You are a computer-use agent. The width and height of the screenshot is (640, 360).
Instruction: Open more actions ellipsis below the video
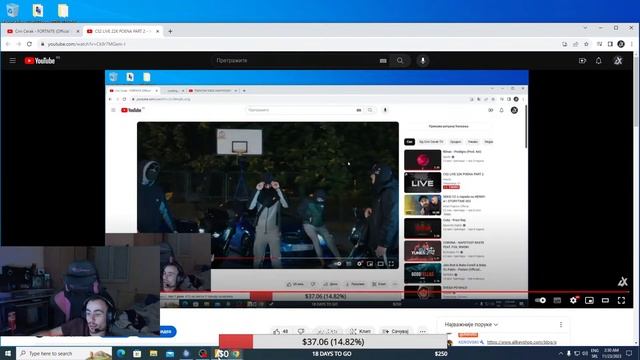tap(423, 331)
